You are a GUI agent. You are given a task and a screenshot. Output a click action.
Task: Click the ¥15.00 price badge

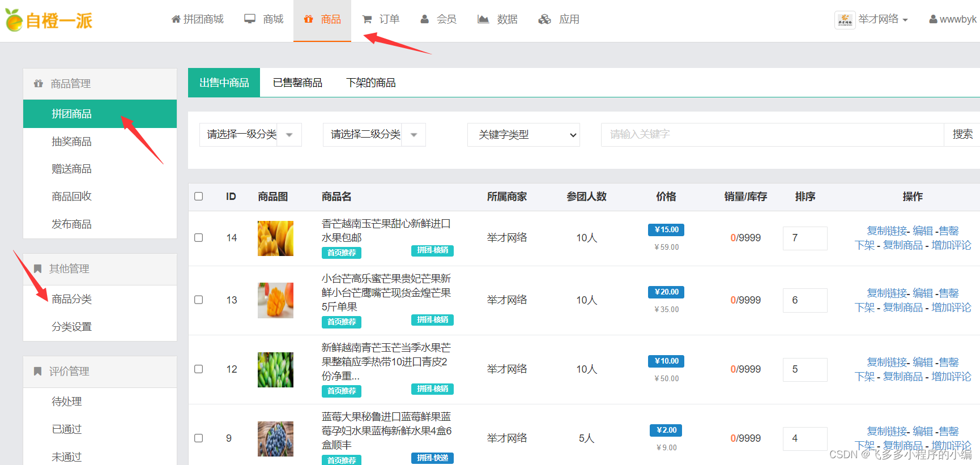(666, 229)
